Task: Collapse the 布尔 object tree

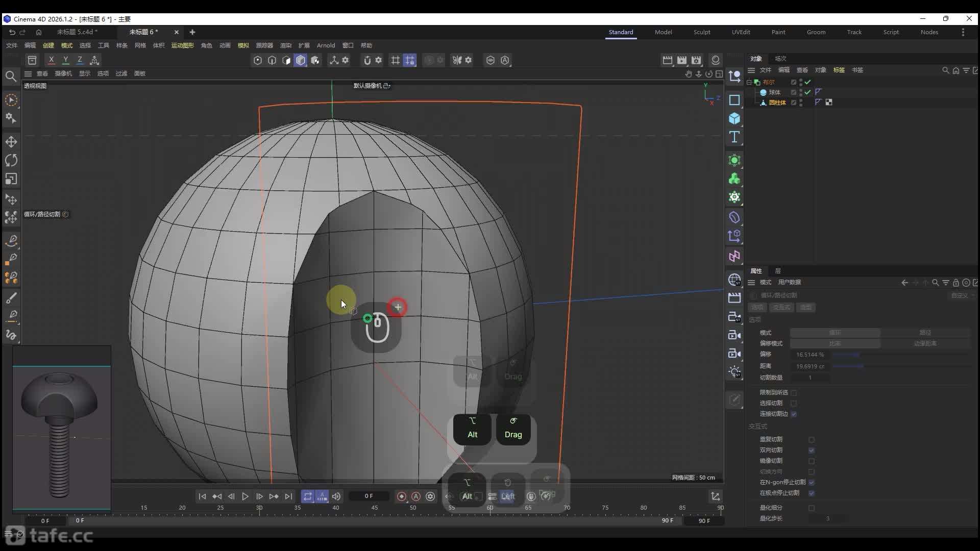Action: point(749,82)
